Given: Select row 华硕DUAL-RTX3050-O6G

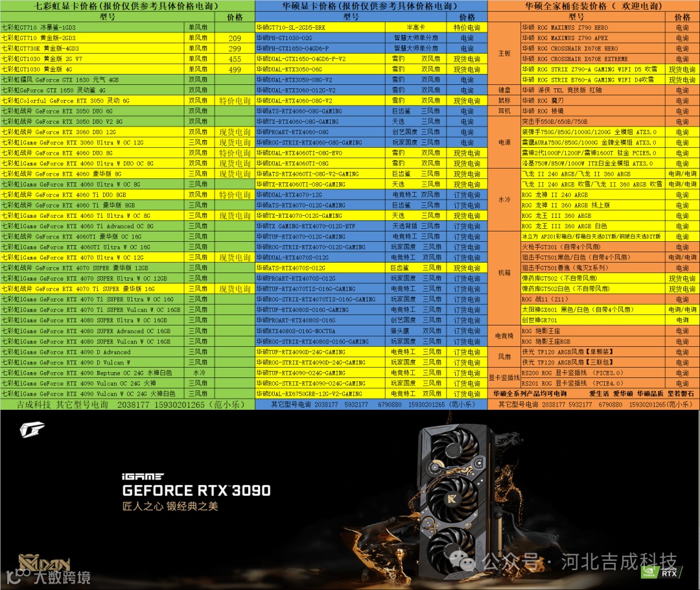Looking at the screenshot, I should (371, 69).
